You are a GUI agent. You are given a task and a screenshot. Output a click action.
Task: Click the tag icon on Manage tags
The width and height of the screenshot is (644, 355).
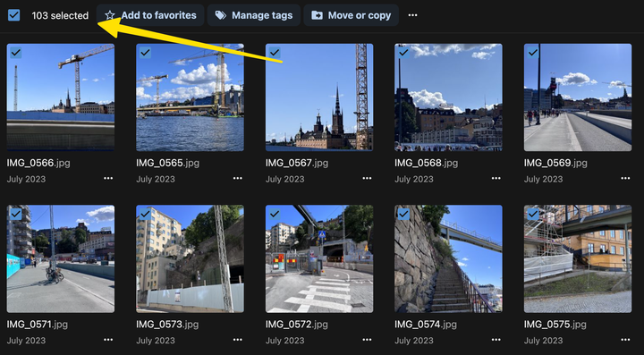pos(221,15)
